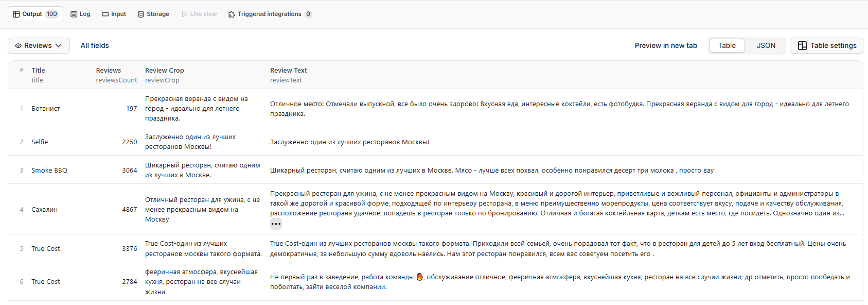Viewport: 868px width, 305px height.
Task: Click the Table settings grid icon
Action: tap(802, 45)
